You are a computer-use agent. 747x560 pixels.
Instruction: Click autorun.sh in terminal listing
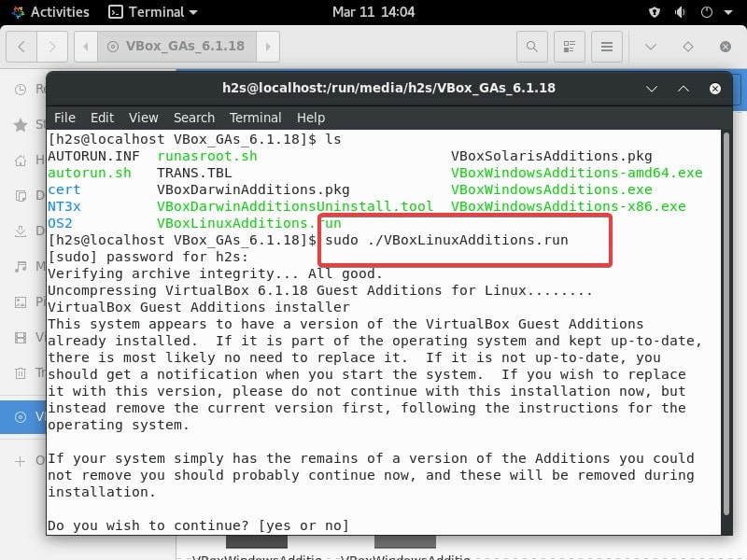pyautogui.click(x=90, y=173)
